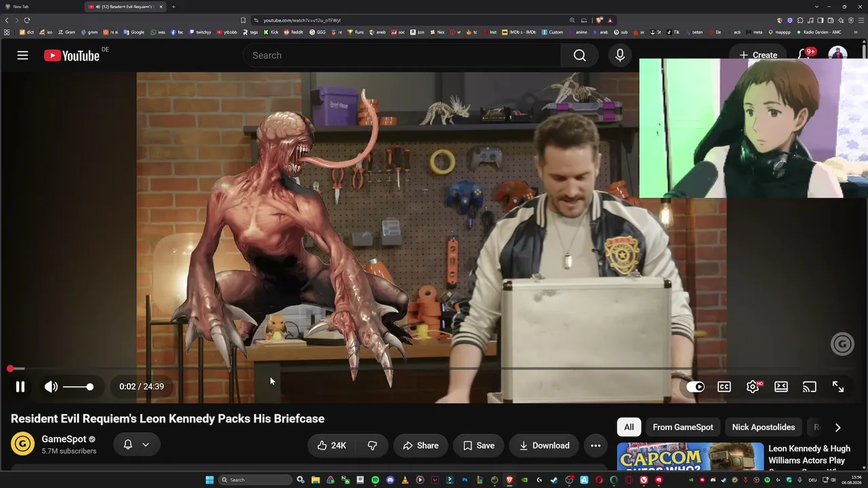The image size is (868, 488).
Task: Show more filter chips with the arrow
Action: tap(837, 427)
